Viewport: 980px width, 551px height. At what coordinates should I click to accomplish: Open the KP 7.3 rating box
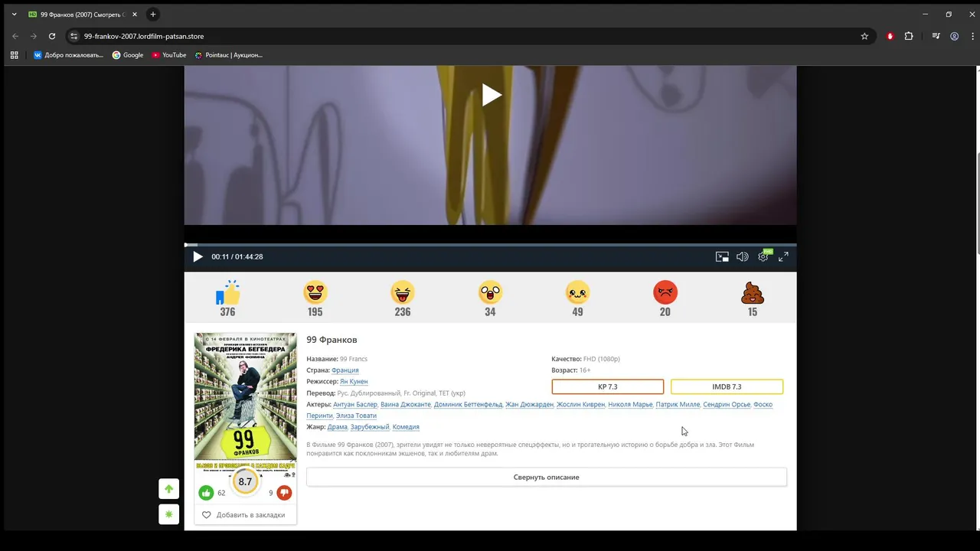[x=607, y=386]
